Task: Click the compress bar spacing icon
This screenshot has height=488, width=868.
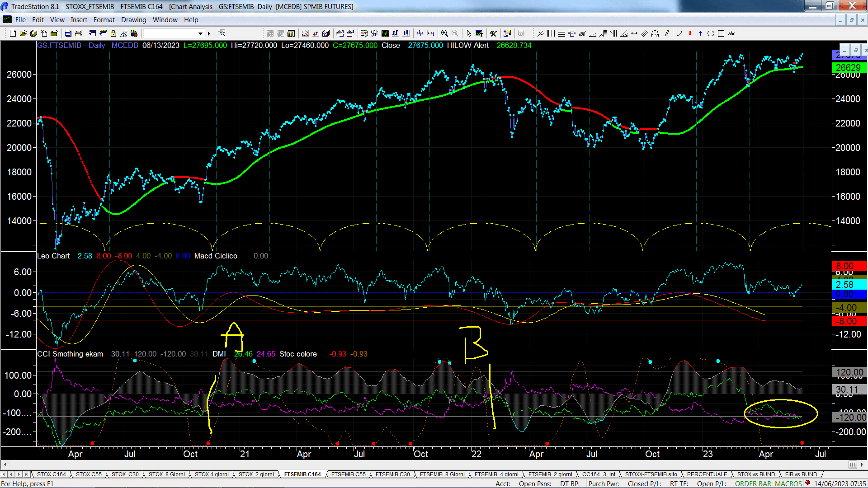Action: (420, 33)
